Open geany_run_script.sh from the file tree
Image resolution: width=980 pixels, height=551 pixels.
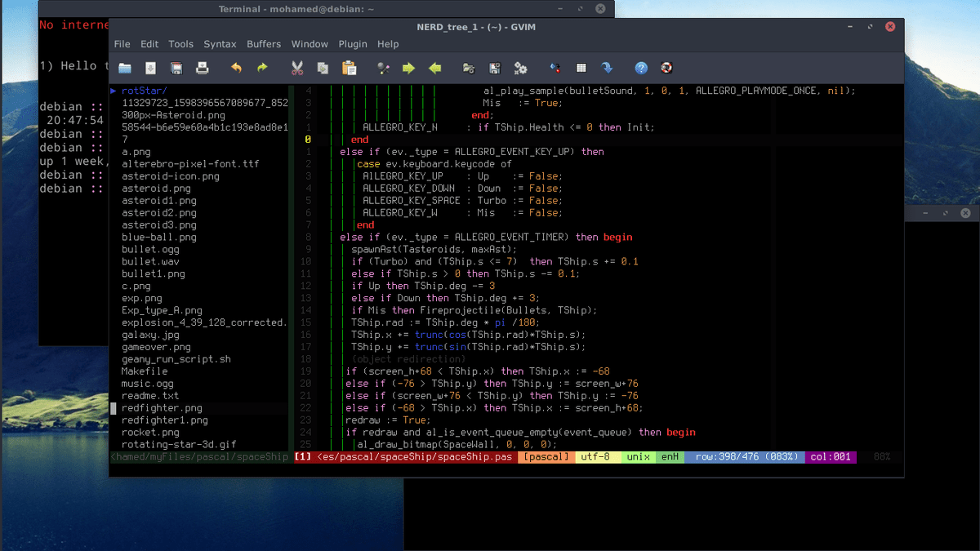[176, 359]
